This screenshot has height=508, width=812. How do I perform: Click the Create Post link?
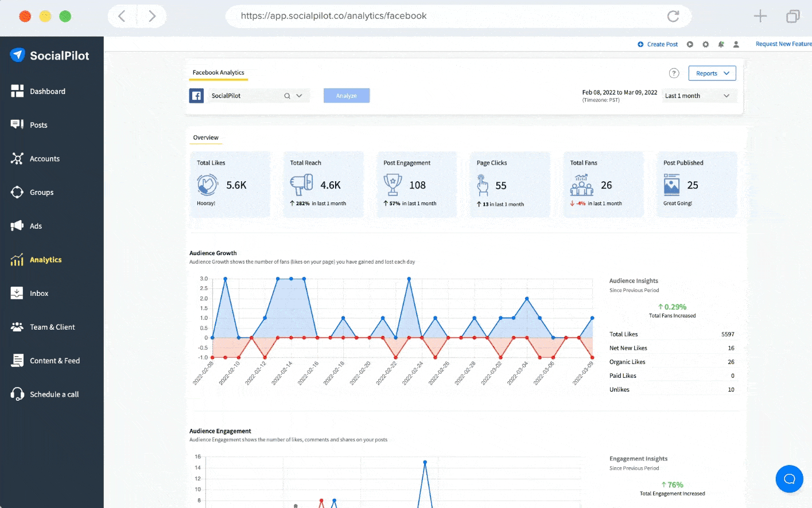tap(658, 44)
